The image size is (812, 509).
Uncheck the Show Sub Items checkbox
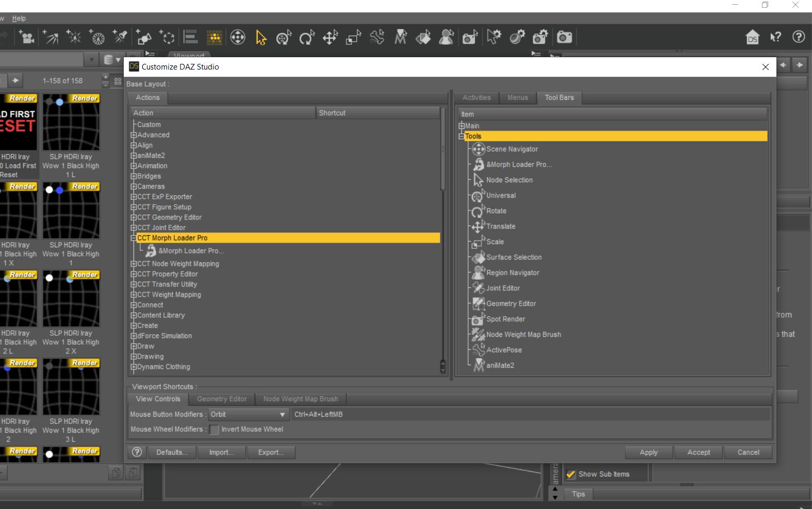tap(571, 474)
